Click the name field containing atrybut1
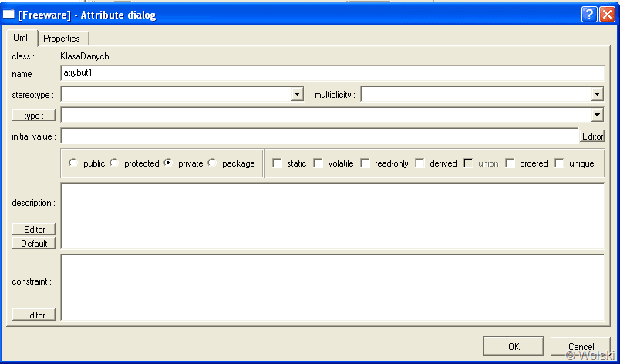The height and width of the screenshot is (364, 620). [x=332, y=73]
